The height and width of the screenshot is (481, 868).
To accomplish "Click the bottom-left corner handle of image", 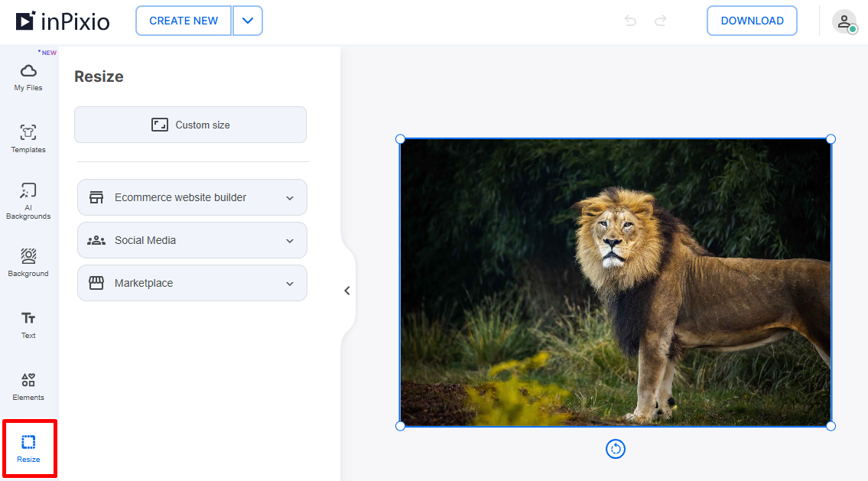I will [x=400, y=426].
